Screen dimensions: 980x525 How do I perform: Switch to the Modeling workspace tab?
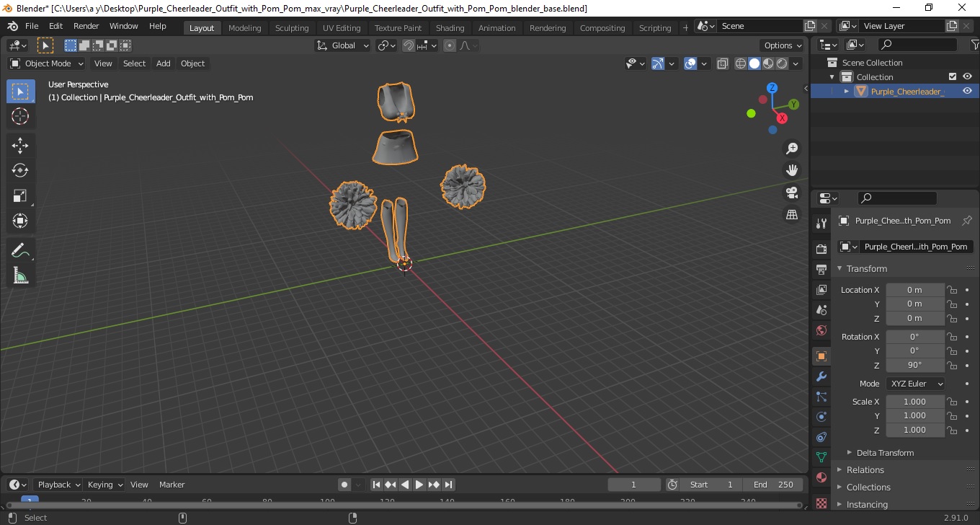point(244,28)
